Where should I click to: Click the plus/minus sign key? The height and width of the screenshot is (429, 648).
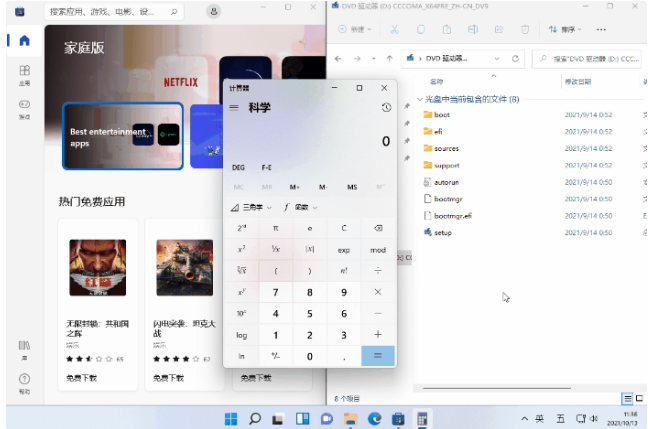click(x=276, y=356)
